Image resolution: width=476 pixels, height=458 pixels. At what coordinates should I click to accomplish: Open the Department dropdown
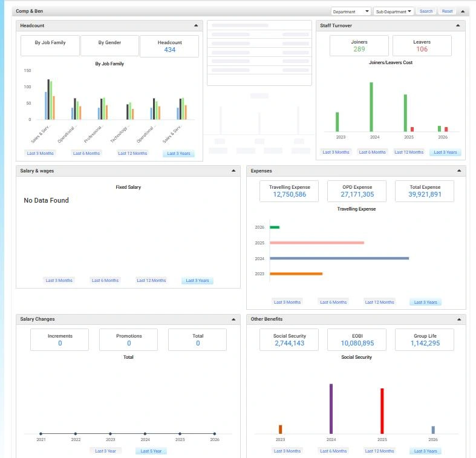[x=351, y=11]
